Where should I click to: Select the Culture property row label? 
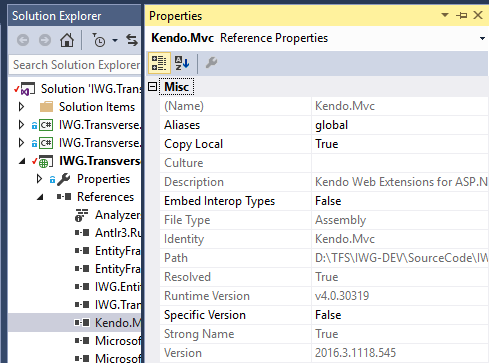[x=184, y=163]
